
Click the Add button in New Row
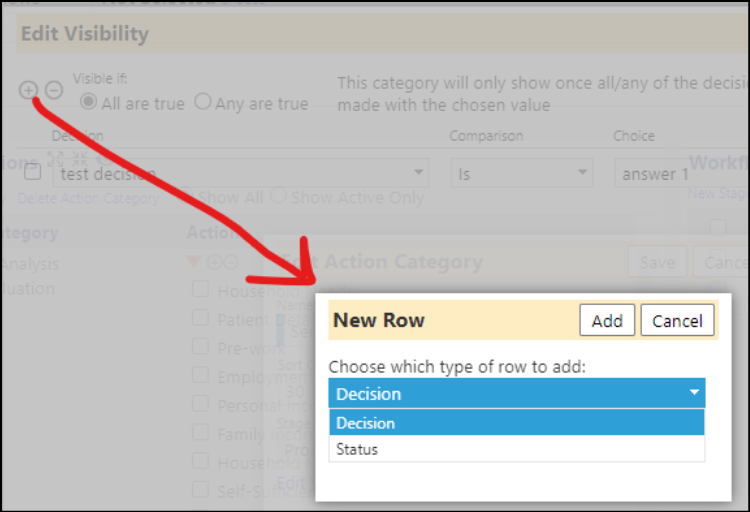pyautogui.click(x=607, y=320)
